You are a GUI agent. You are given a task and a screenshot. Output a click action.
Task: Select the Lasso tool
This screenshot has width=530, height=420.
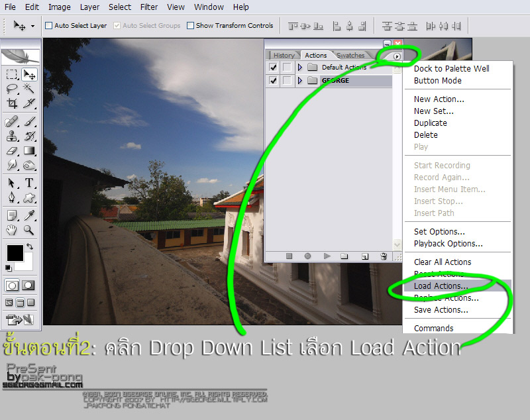(x=12, y=89)
